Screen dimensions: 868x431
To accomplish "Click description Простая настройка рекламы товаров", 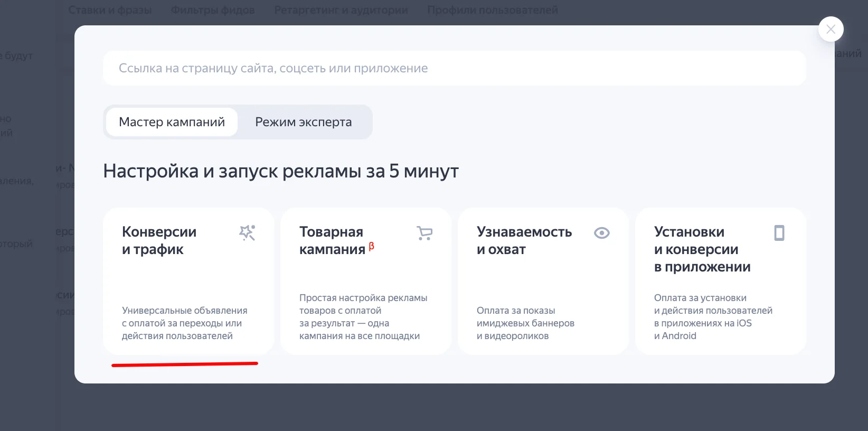I will coord(363,317).
